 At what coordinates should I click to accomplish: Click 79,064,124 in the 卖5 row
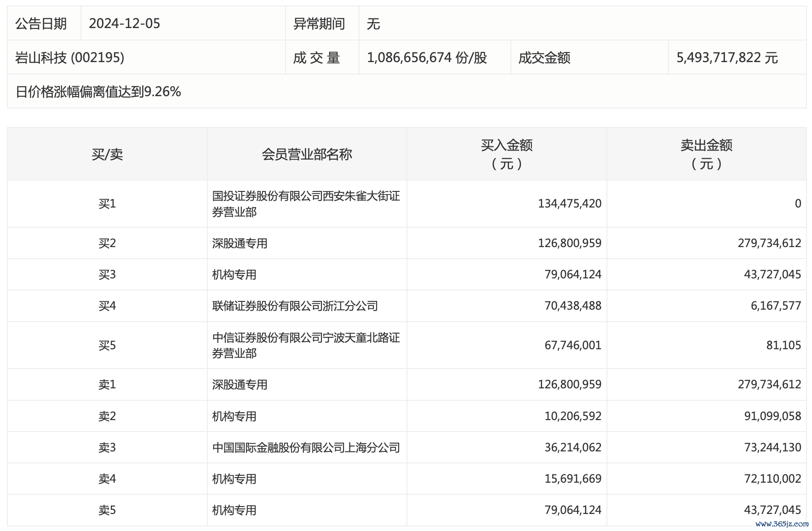point(573,510)
